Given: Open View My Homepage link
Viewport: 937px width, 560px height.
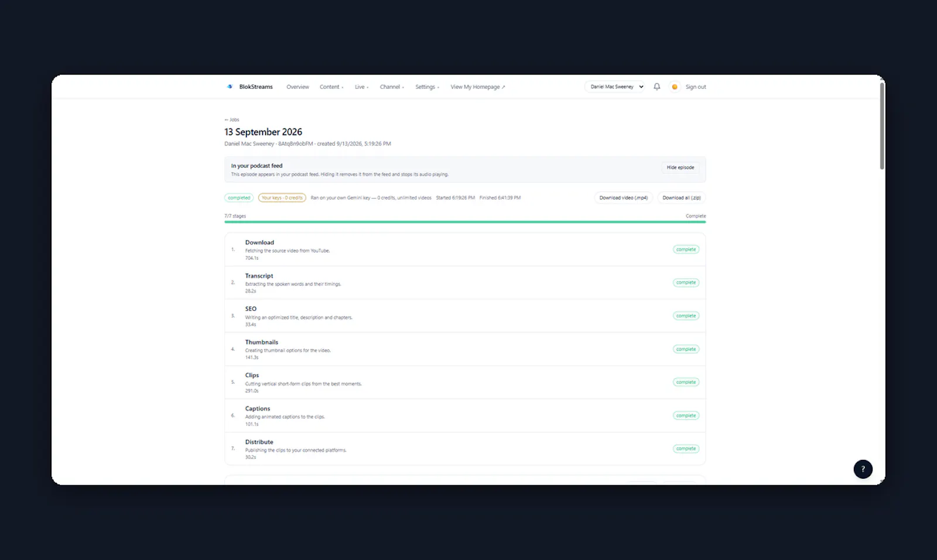Looking at the screenshot, I should click(477, 87).
